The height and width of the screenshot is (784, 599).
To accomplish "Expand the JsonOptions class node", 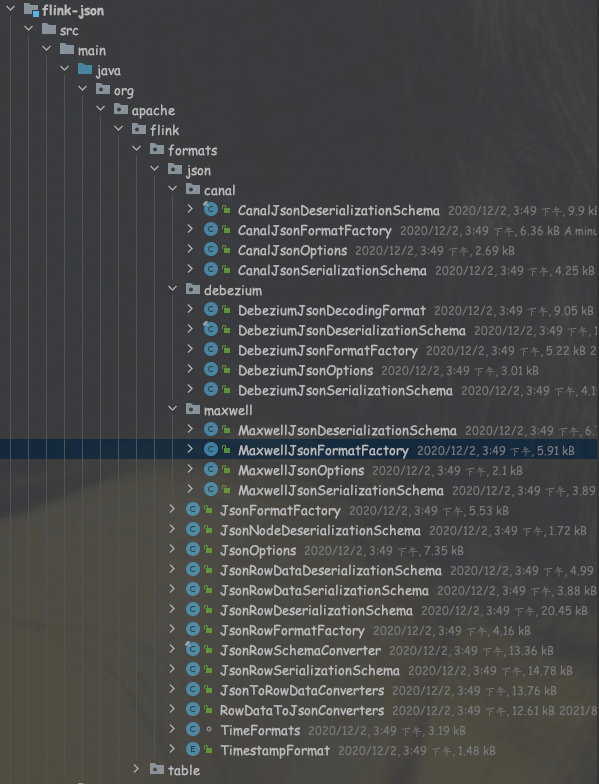I will click(172, 548).
